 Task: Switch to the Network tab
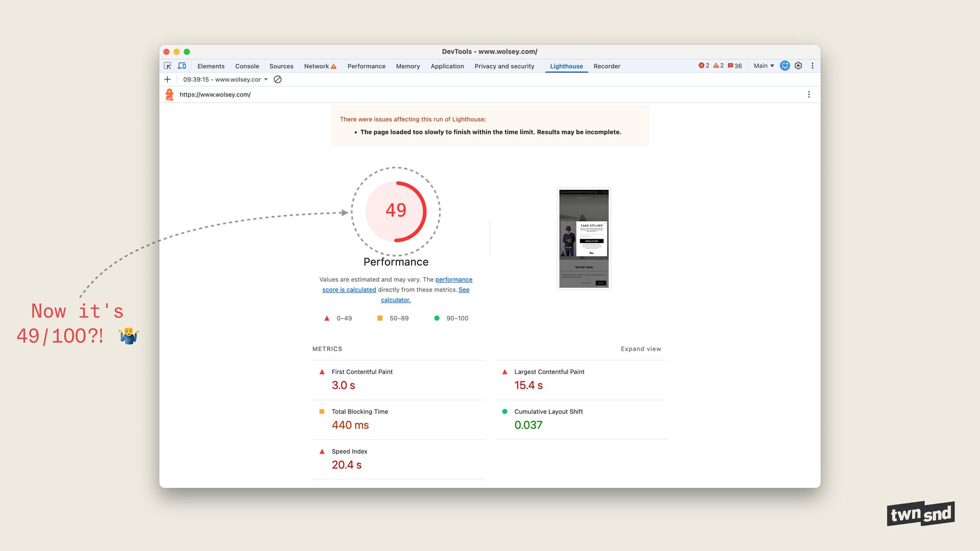[316, 66]
